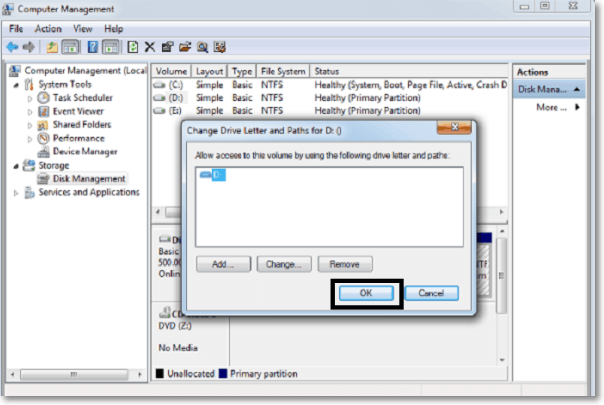
Task: Click the Services and Applications icon
Action: tap(29, 192)
